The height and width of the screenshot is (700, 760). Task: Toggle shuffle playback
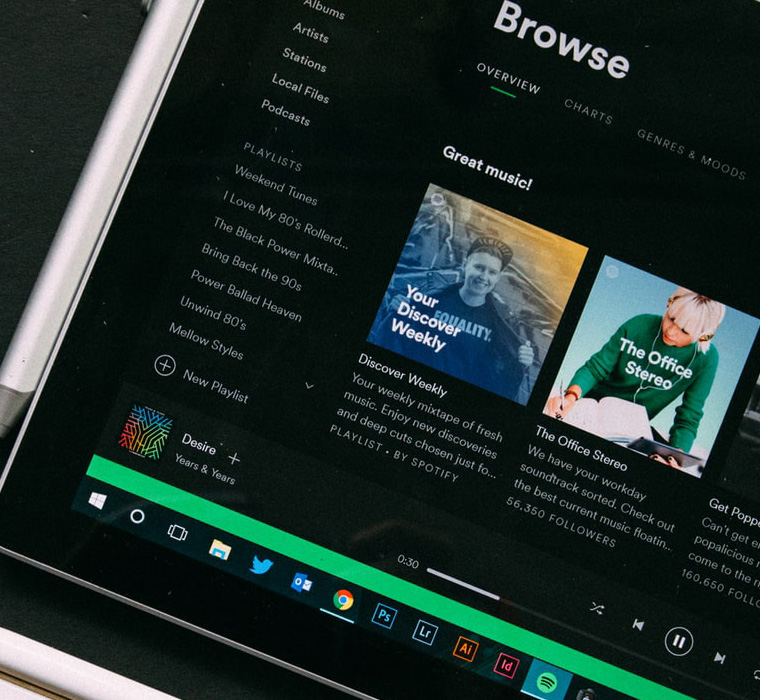(597, 607)
